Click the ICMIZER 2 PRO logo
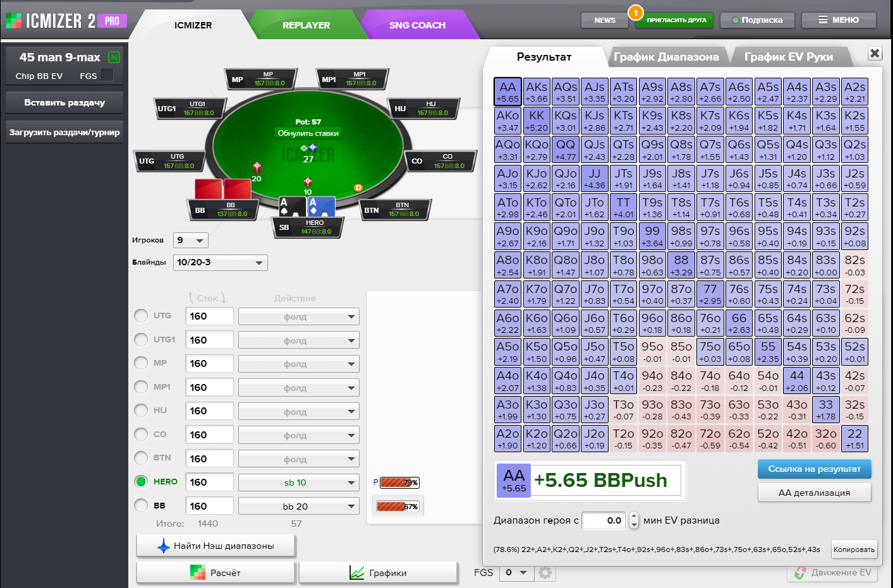The height and width of the screenshot is (588, 893). click(x=66, y=21)
